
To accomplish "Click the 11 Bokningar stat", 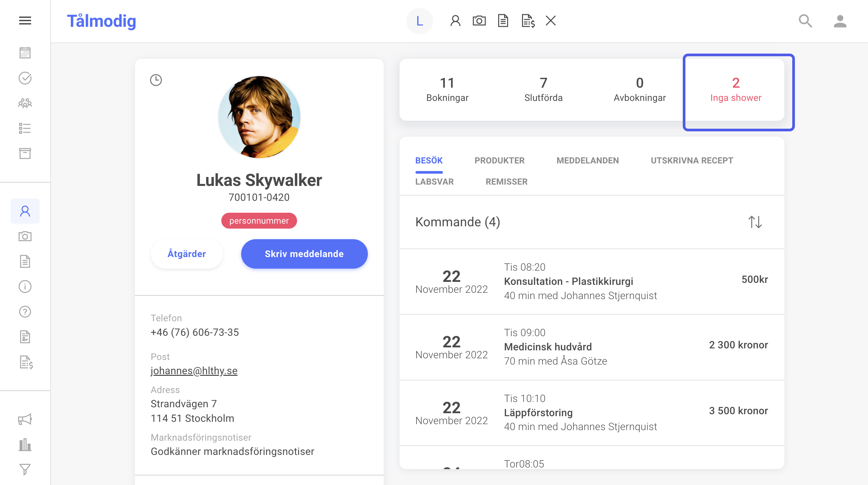I will 448,90.
